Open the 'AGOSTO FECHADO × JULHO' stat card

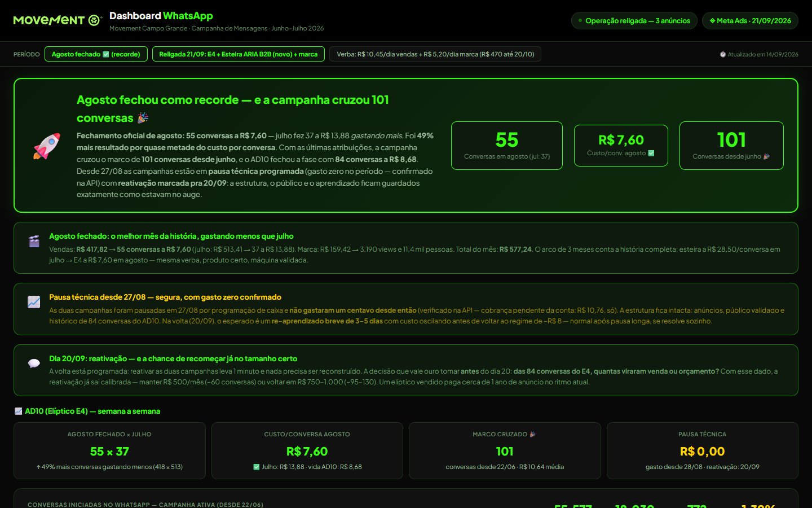point(109,451)
